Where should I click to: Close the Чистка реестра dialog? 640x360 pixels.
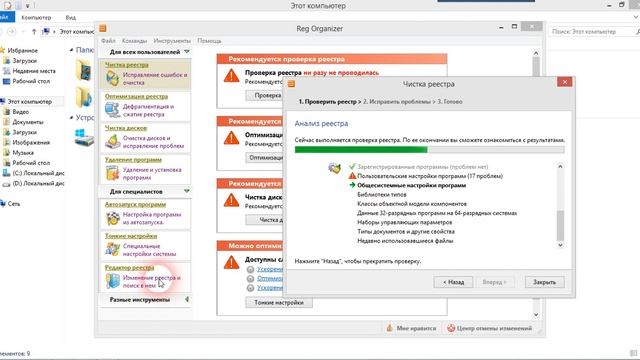(x=564, y=82)
